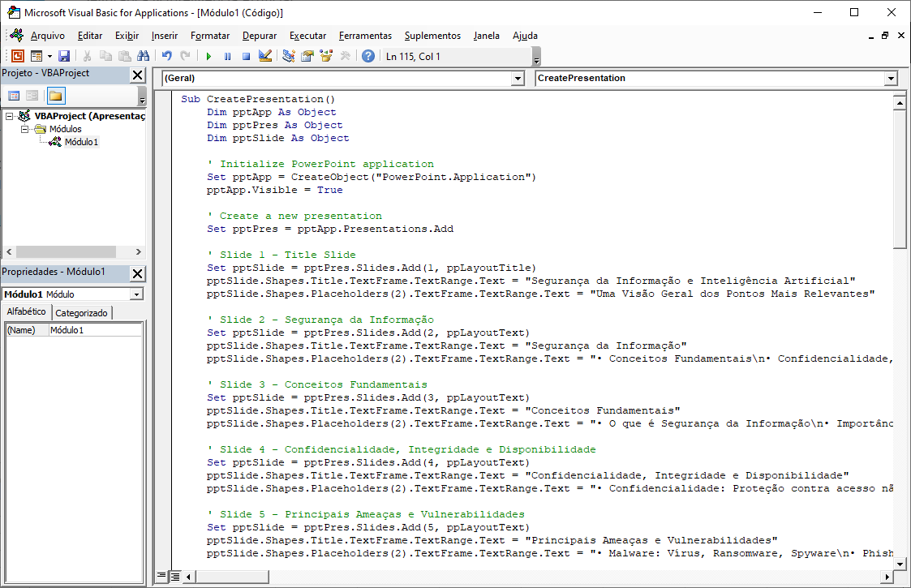Click the Copy icon in the toolbar
Screen dimensions: 911x588
click(105, 56)
